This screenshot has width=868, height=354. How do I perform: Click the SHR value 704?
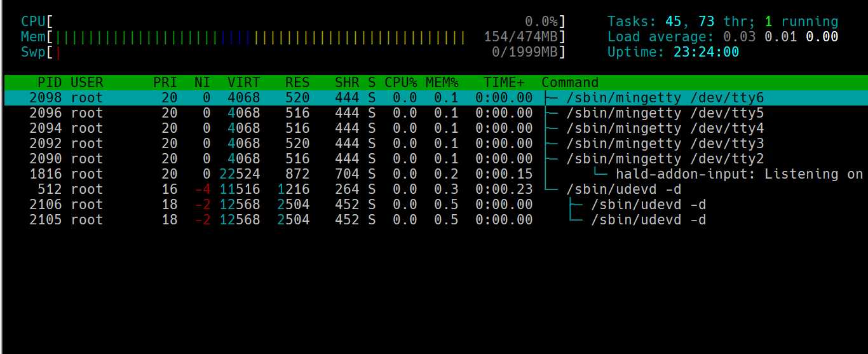(x=348, y=174)
